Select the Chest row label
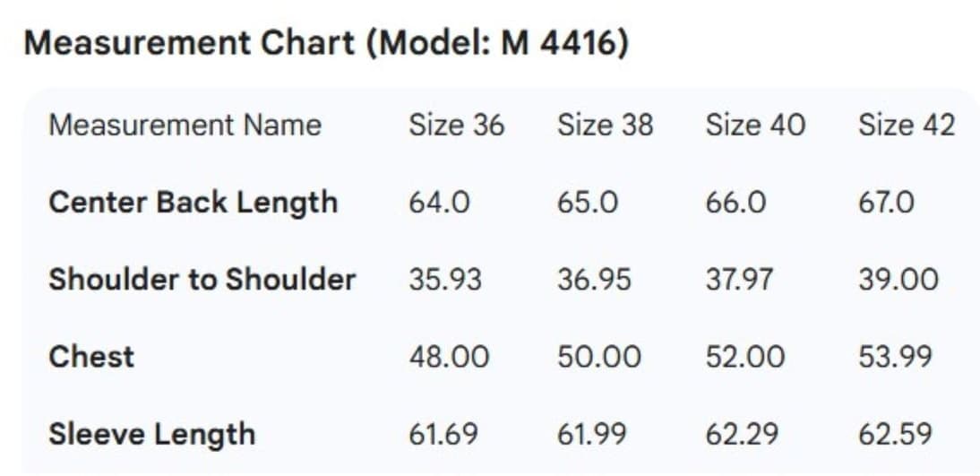The image size is (980, 476). (91, 357)
